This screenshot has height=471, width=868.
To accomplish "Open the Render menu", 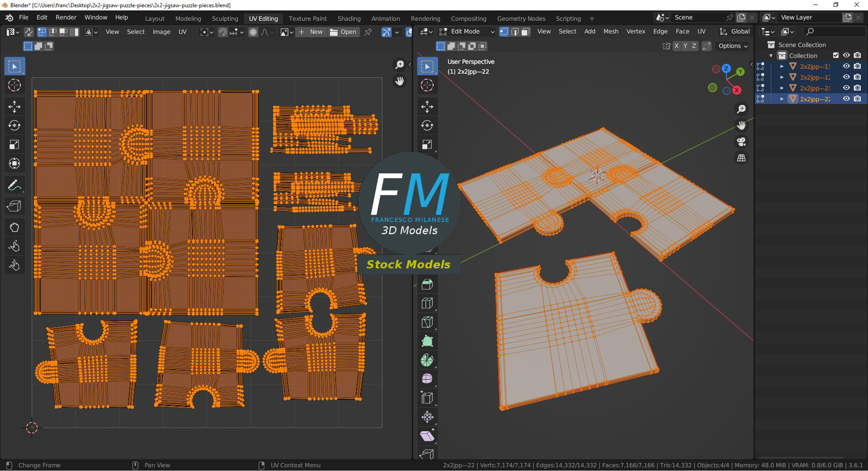I will tap(66, 17).
